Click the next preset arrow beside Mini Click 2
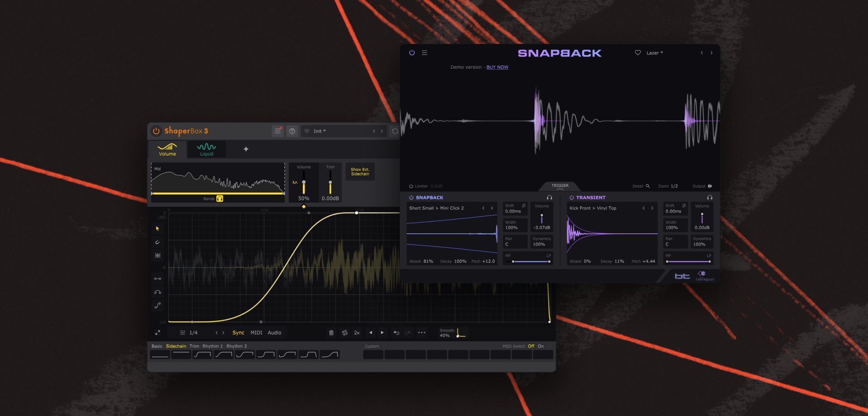868x416 pixels. (492, 208)
